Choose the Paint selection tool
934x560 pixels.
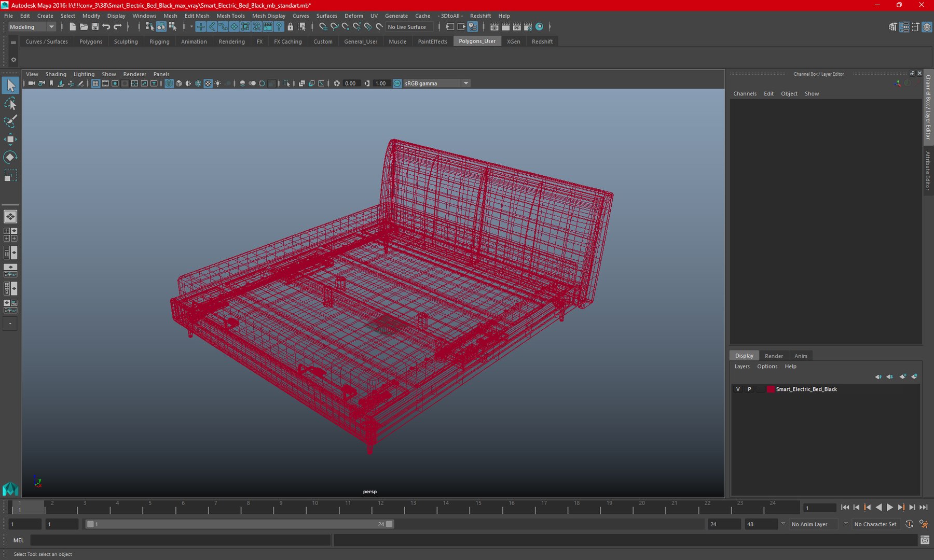coord(10,121)
